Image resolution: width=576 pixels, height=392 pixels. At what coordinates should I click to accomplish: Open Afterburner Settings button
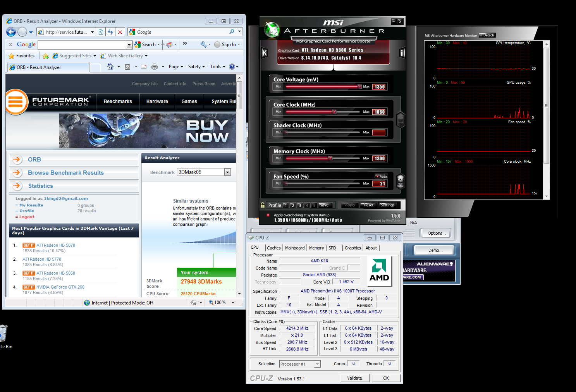click(387, 205)
